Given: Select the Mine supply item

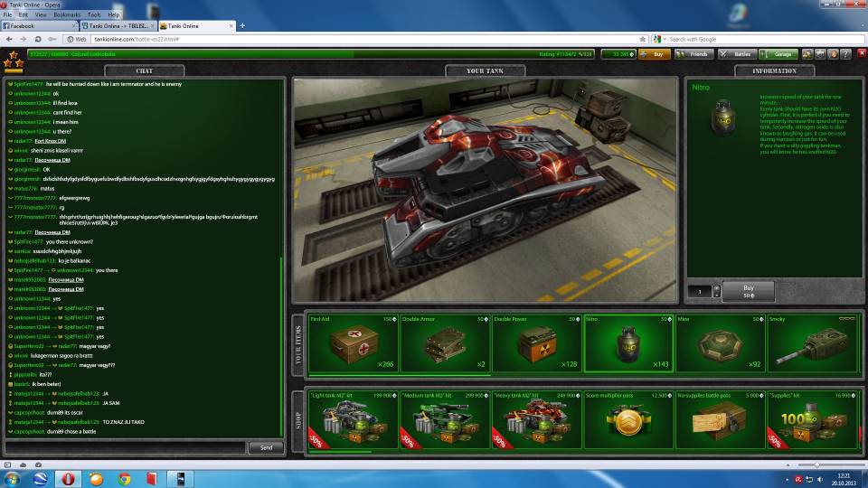Looking at the screenshot, I should 721,343.
